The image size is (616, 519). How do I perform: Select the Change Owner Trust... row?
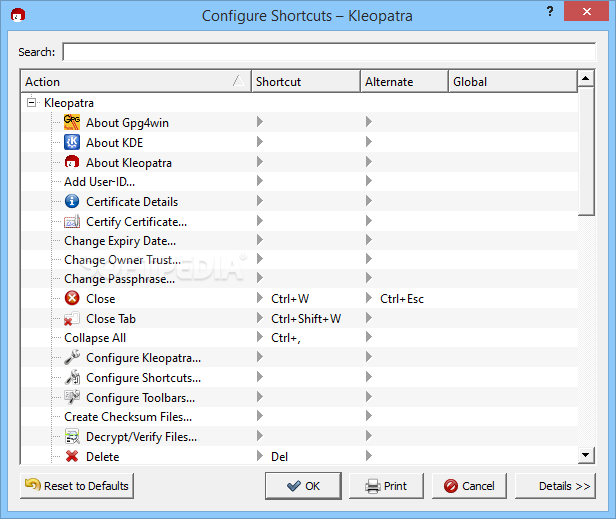[300, 260]
